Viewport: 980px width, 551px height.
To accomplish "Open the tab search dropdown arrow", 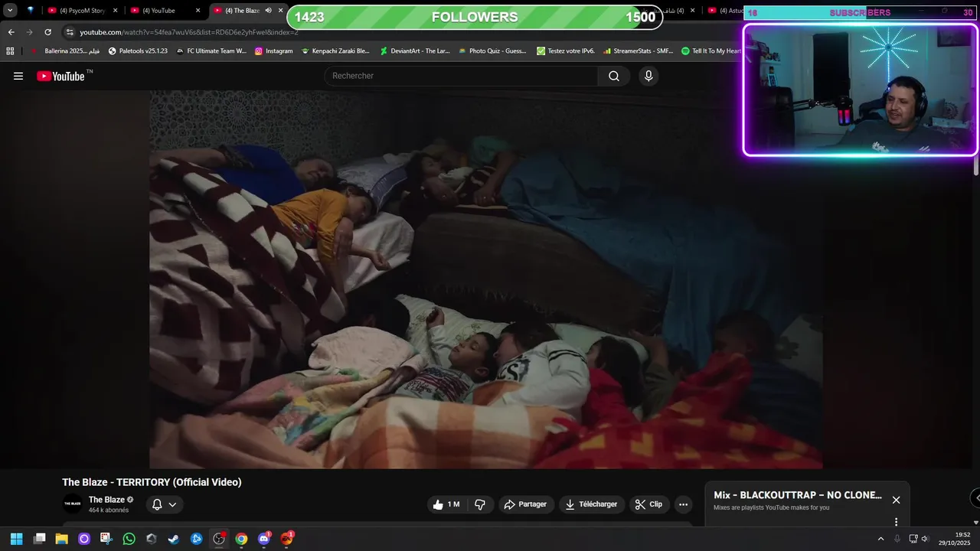I will (x=10, y=11).
